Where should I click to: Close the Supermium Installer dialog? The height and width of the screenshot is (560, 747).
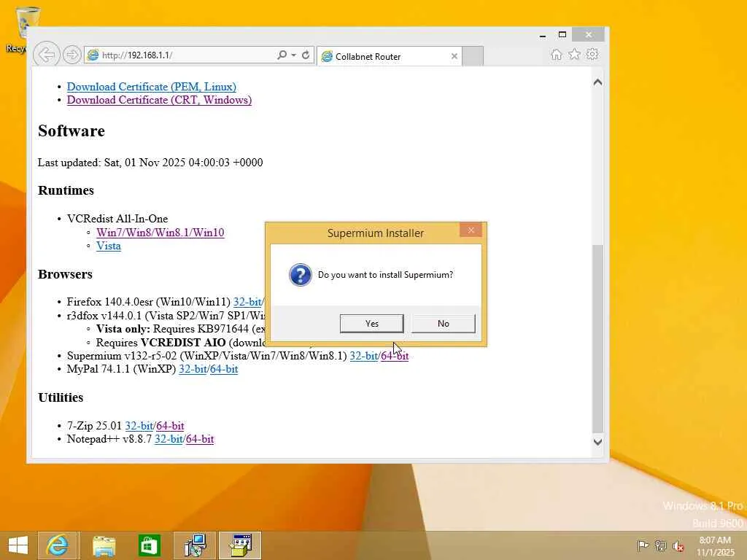471,230
